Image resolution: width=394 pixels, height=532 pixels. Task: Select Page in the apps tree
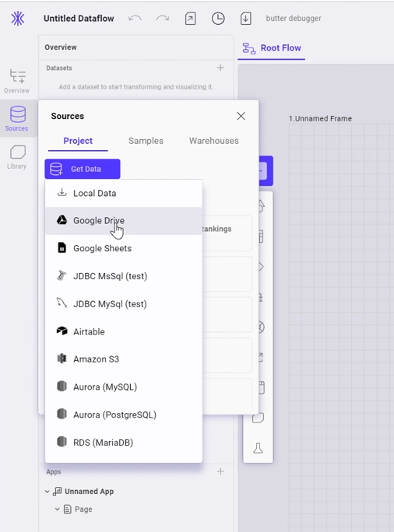83,509
